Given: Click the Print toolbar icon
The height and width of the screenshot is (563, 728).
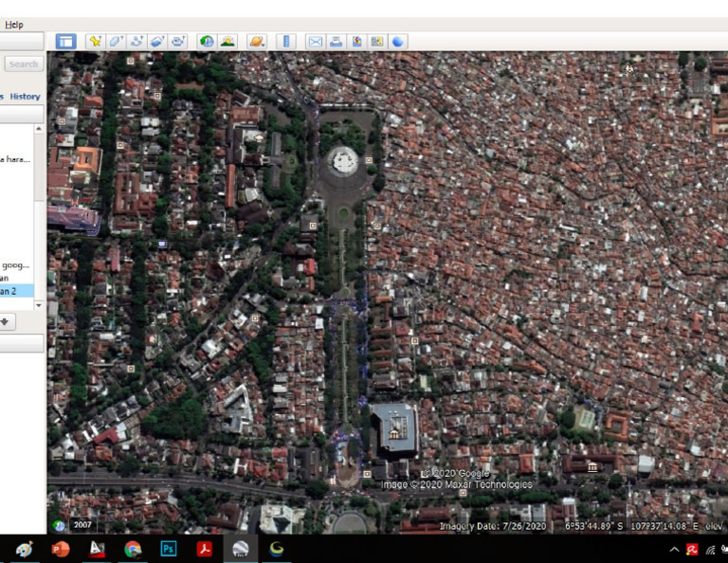Looking at the screenshot, I should (336, 42).
